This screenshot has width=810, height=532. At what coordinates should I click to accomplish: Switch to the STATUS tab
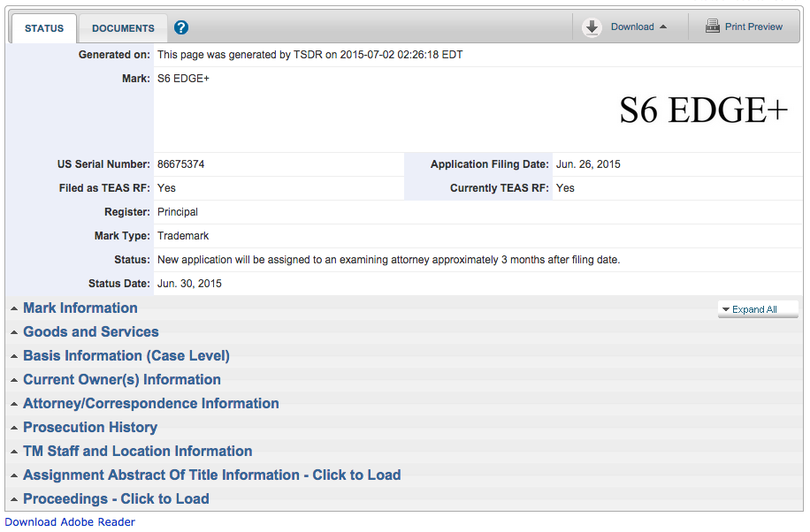click(x=44, y=28)
